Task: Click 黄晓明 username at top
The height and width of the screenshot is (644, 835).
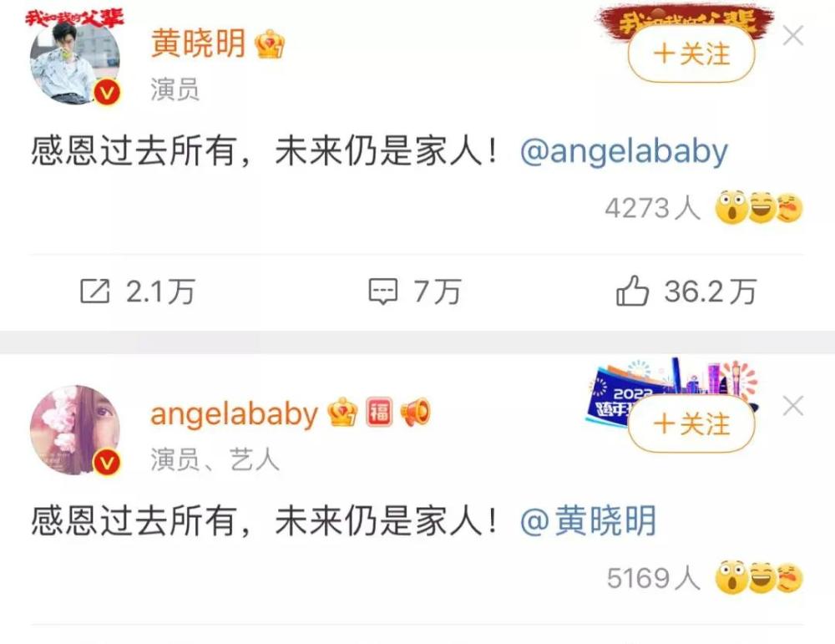Action: 198,43
